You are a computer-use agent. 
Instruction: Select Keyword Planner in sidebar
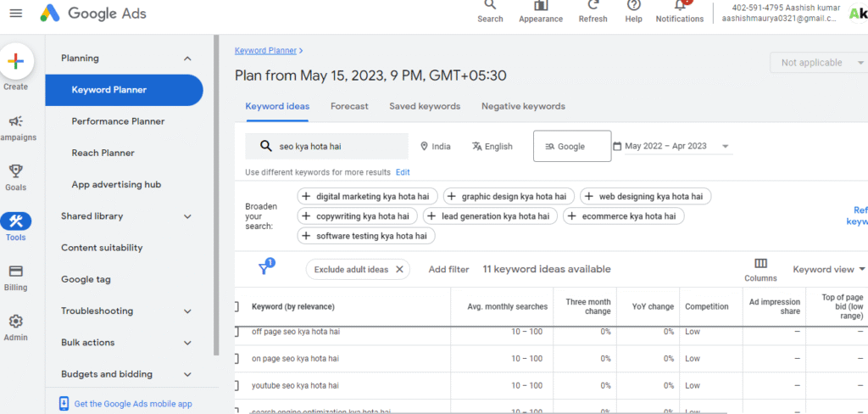[x=124, y=90]
